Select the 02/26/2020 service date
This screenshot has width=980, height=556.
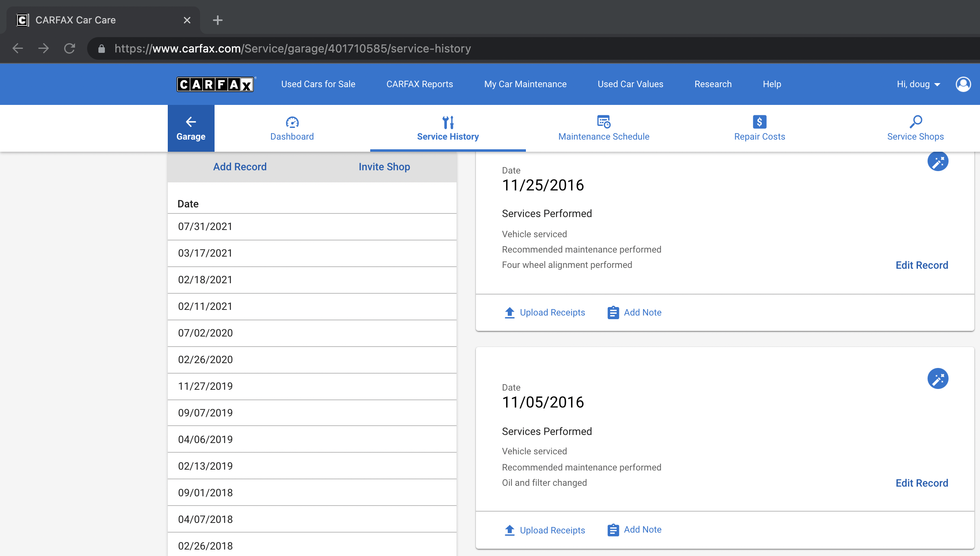point(312,360)
